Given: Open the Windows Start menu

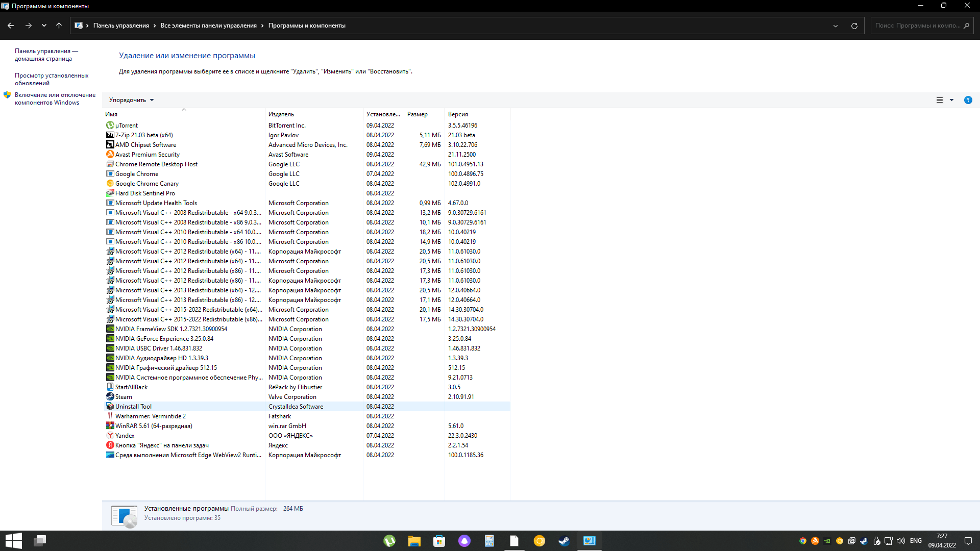Looking at the screenshot, I should (x=13, y=541).
